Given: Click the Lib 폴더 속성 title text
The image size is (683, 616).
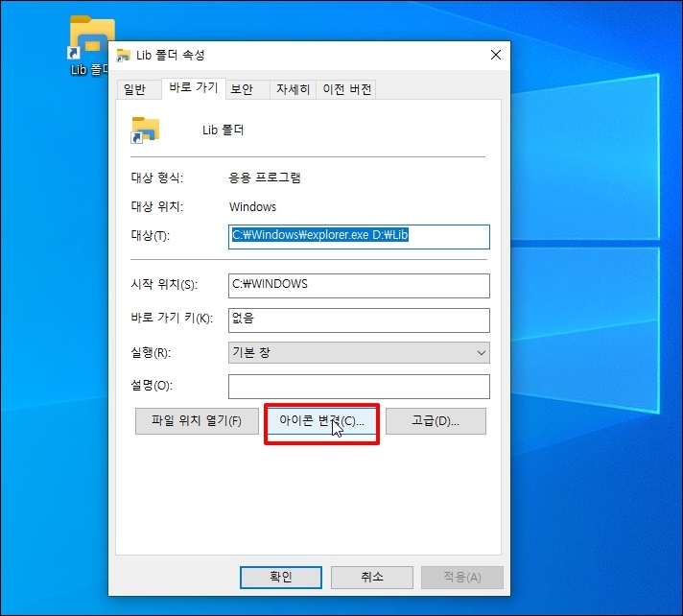Looking at the screenshot, I should [x=171, y=56].
